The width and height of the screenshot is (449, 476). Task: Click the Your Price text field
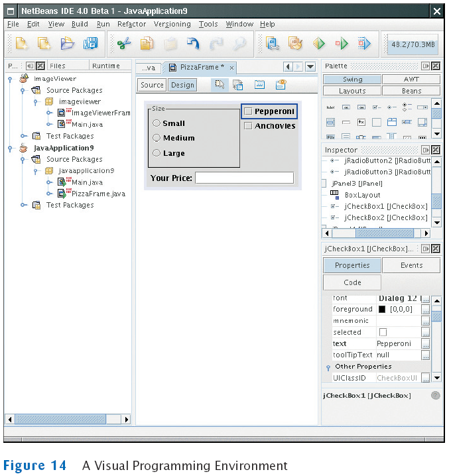point(243,178)
